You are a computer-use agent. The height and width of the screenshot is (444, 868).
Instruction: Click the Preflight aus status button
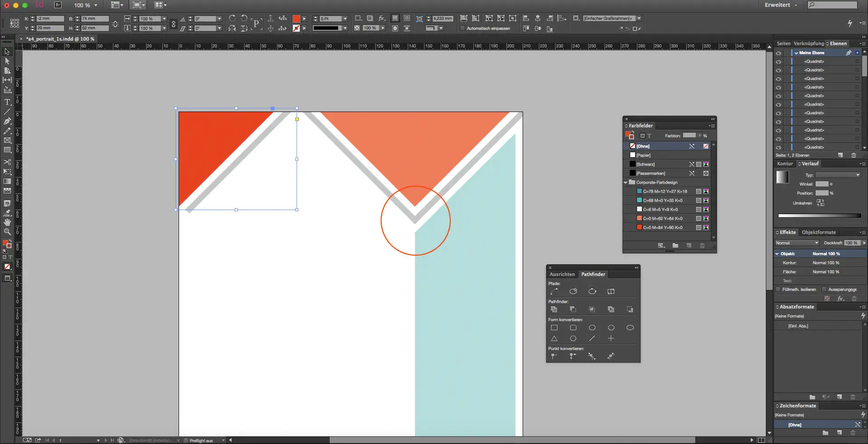[x=201, y=440]
